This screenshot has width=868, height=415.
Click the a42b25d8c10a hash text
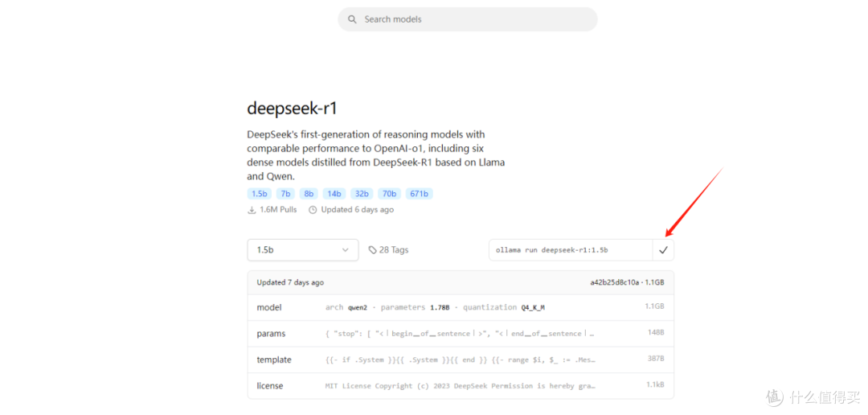coord(615,282)
